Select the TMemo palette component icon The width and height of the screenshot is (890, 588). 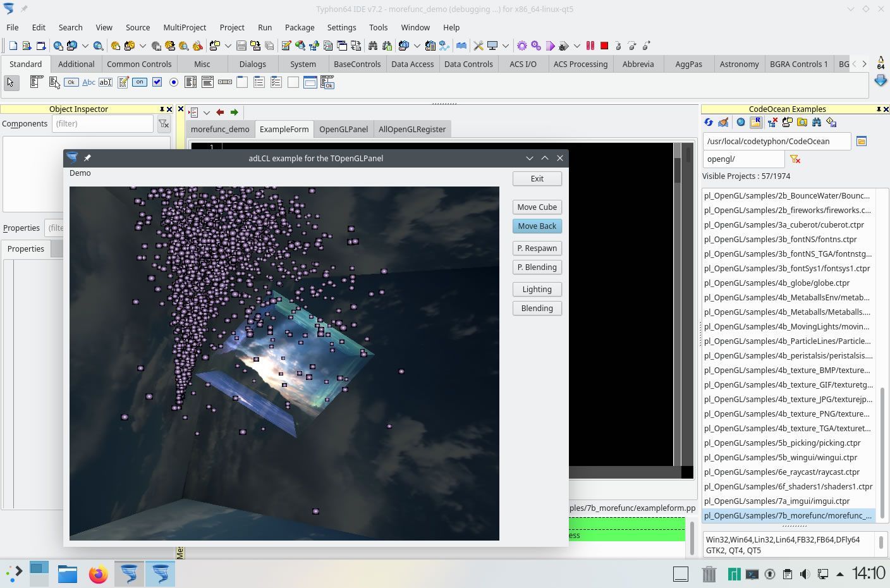[x=123, y=82]
